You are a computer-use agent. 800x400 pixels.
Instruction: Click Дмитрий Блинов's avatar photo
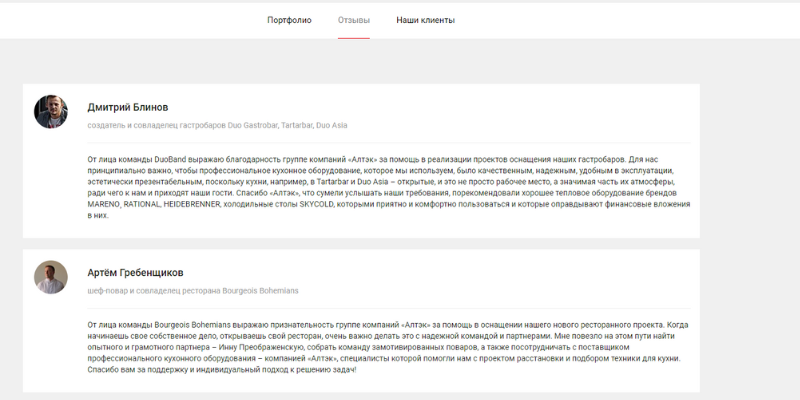coord(51,112)
